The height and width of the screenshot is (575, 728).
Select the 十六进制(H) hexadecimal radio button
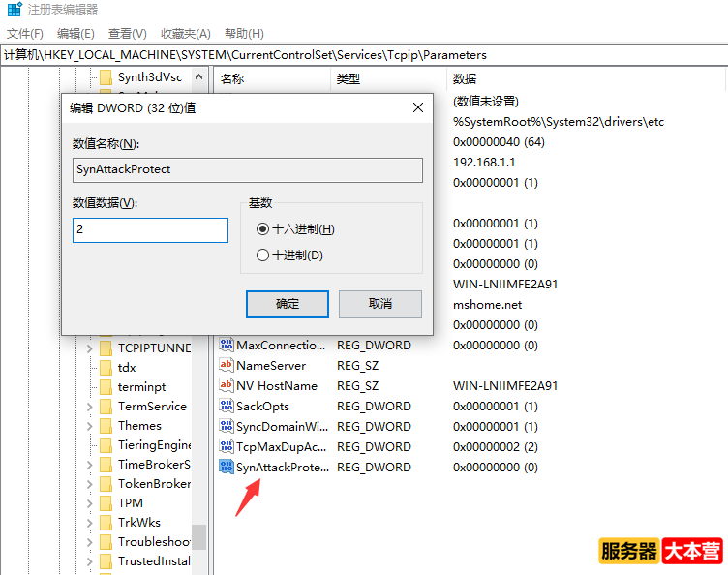point(262,228)
